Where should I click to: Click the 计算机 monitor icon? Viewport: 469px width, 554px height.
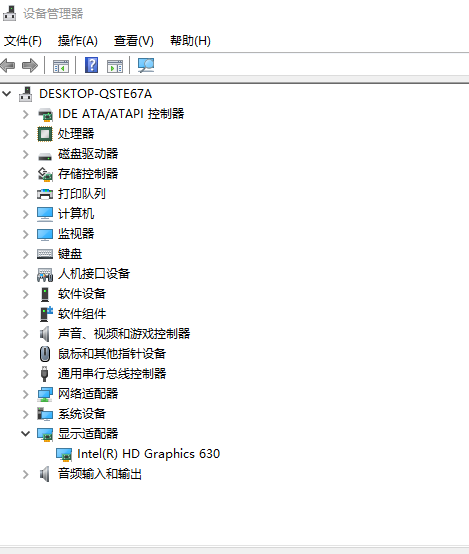pos(45,214)
